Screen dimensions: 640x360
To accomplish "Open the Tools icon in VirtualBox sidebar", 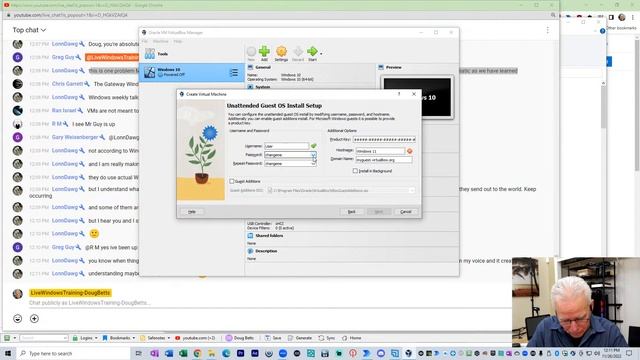I will coord(150,54).
